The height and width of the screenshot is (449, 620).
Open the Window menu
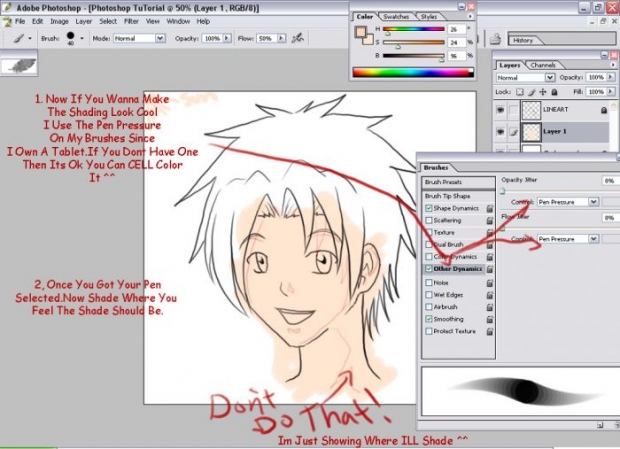pyautogui.click(x=178, y=21)
